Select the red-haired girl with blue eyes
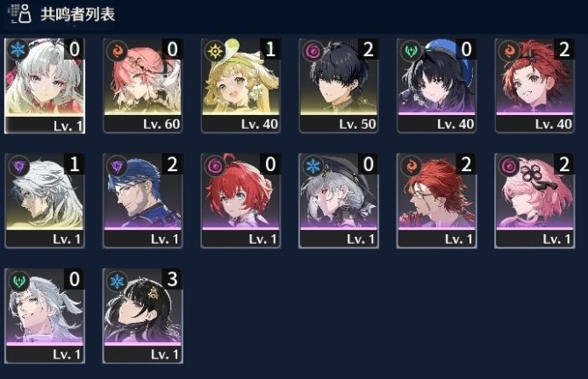The image size is (588, 379). point(240,191)
